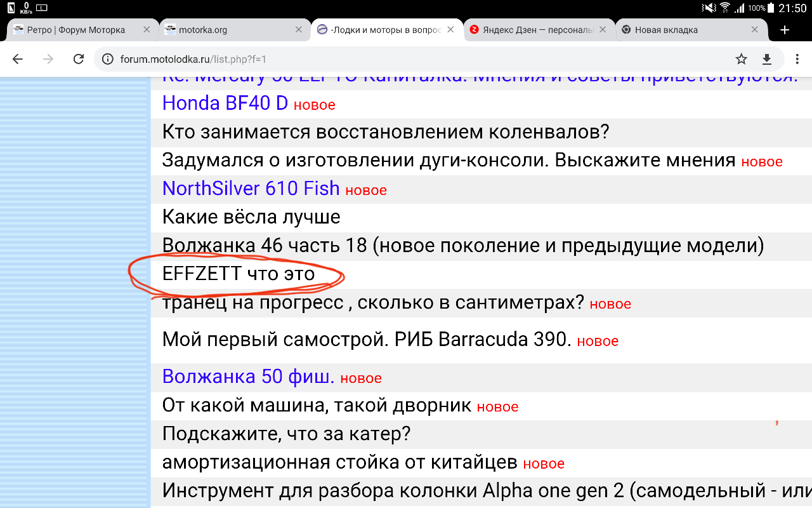Reload the page with refresh icon
812x508 pixels.
pyautogui.click(x=79, y=59)
